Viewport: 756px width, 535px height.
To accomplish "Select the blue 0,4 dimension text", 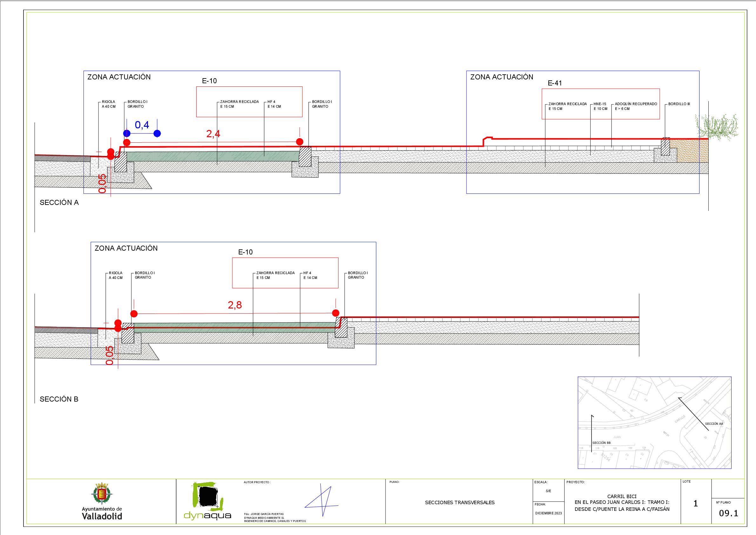I will (142, 125).
